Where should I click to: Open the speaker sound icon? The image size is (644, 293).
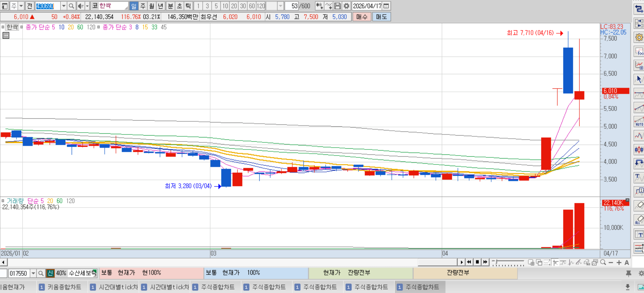[x=81, y=6]
